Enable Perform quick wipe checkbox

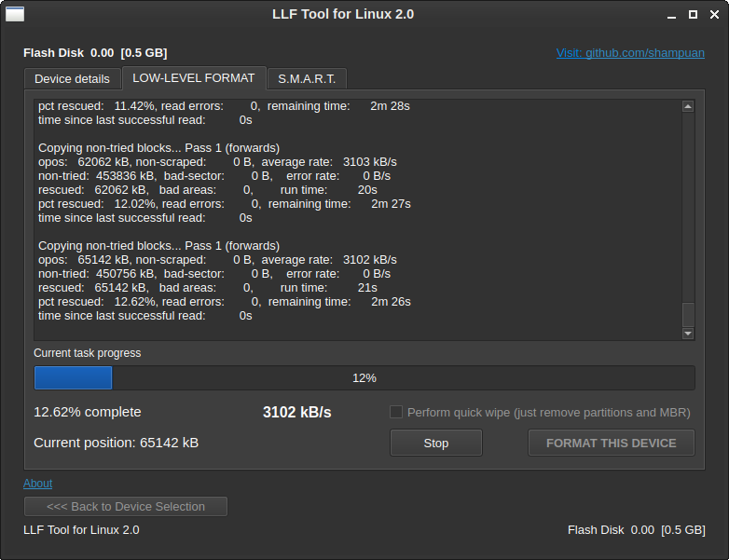click(x=396, y=412)
